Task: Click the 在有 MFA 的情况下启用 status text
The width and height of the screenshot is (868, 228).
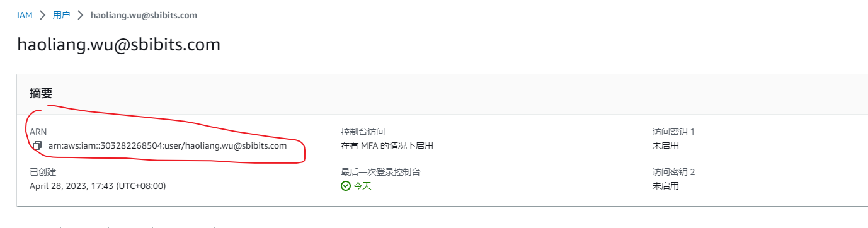Action: point(387,145)
